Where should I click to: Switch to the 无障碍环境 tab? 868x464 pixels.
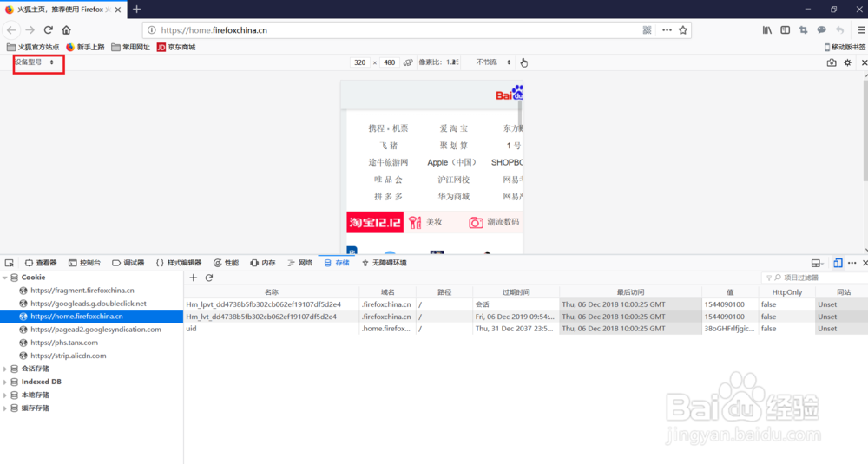coord(385,263)
